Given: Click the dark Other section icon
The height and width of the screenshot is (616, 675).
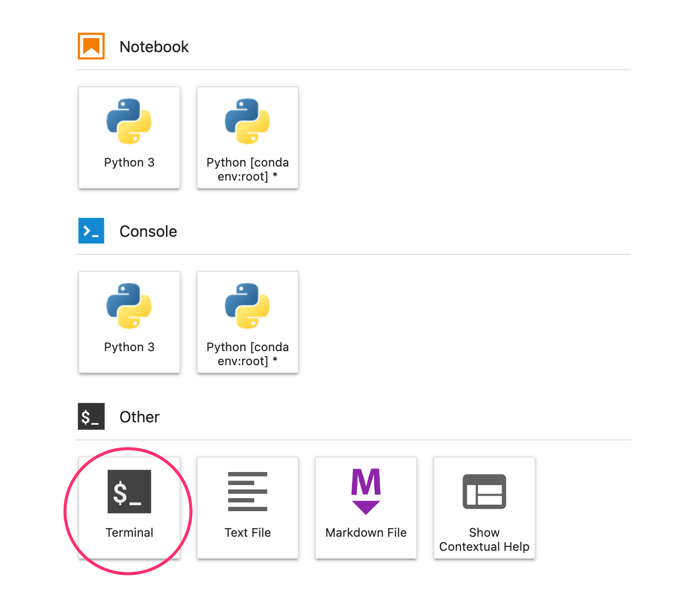Looking at the screenshot, I should pos(91,416).
